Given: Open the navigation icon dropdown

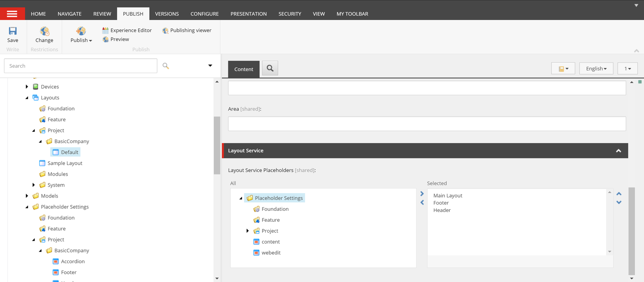Looking at the screenshot, I should click(563, 68).
